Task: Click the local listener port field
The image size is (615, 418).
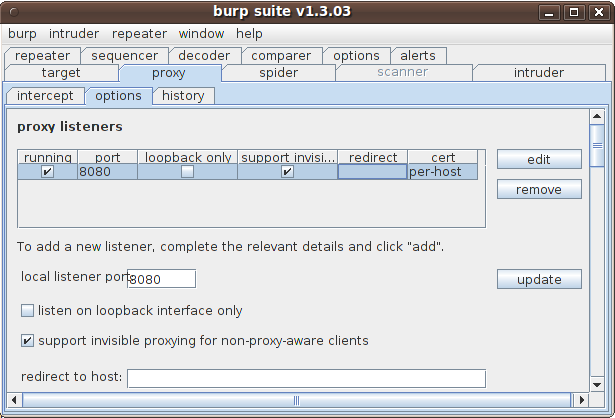Action: coord(160,279)
